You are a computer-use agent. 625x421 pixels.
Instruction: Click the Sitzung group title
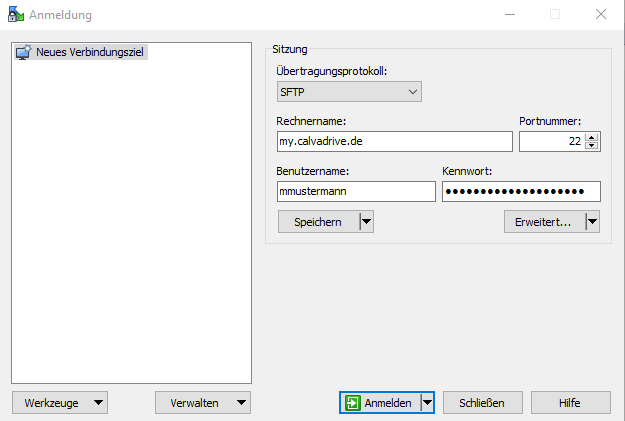(290, 49)
